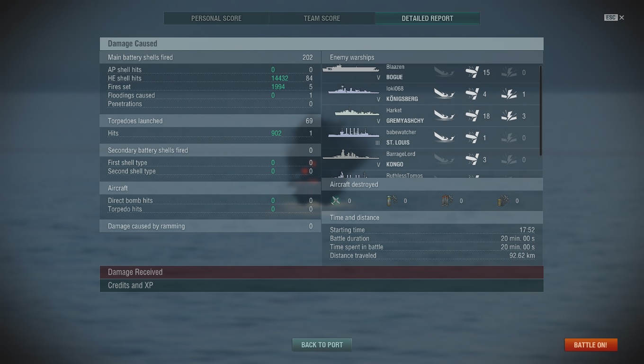Click the hits icon in Bogue row
Screen dimensions: 644x364
point(472,73)
